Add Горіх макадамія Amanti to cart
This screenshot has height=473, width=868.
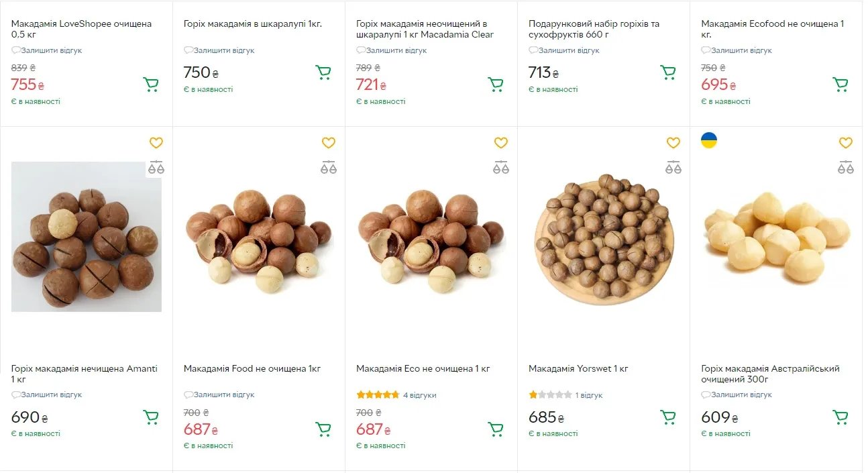151,417
